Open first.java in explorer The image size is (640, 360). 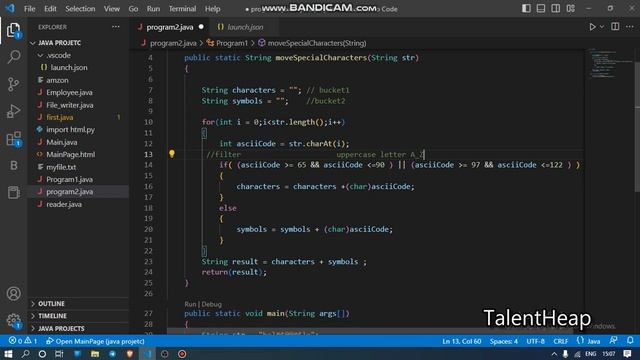(x=60, y=117)
